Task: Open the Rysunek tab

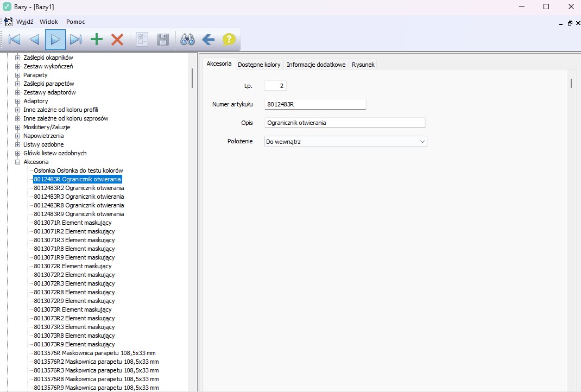Action: pos(363,65)
